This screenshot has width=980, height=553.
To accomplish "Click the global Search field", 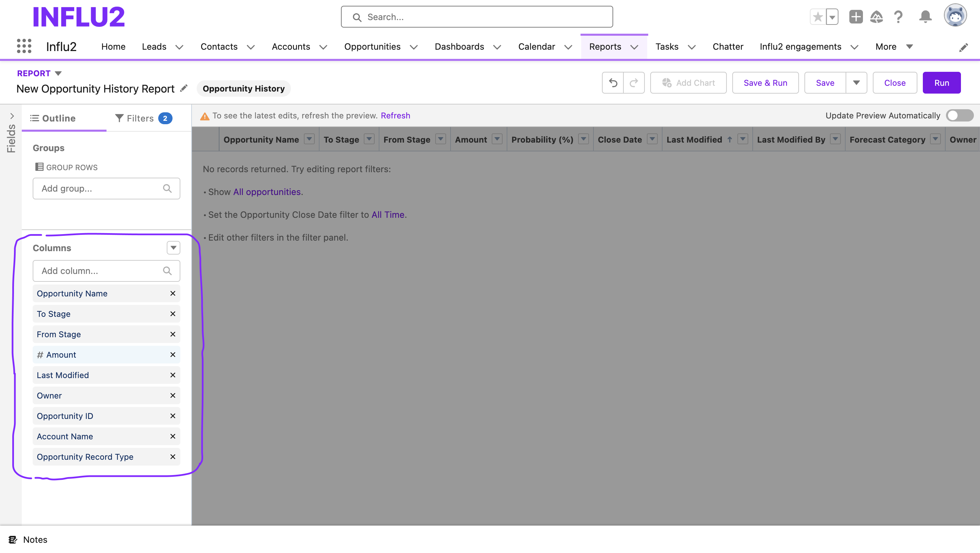I will pyautogui.click(x=477, y=17).
